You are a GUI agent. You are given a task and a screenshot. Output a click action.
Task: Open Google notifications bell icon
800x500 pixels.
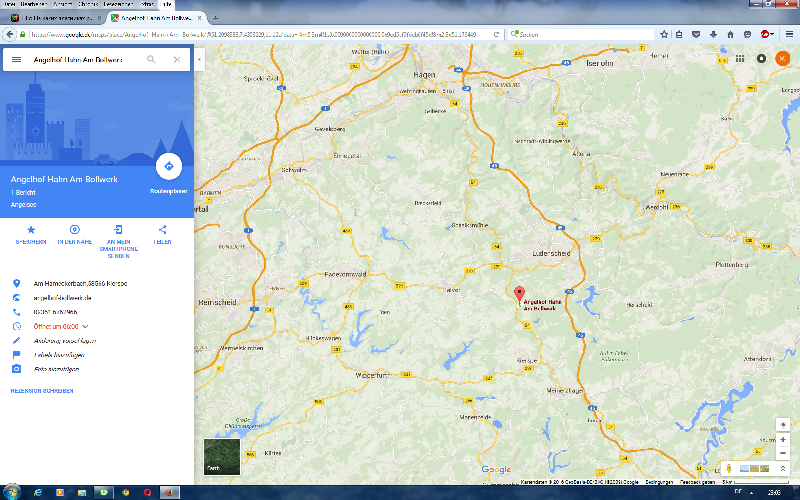pos(761,59)
